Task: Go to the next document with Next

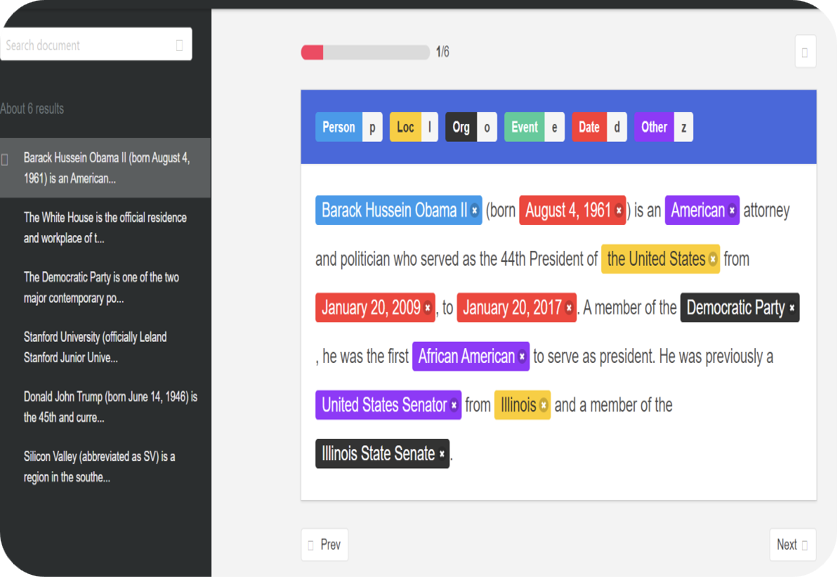Action: (793, 544)
